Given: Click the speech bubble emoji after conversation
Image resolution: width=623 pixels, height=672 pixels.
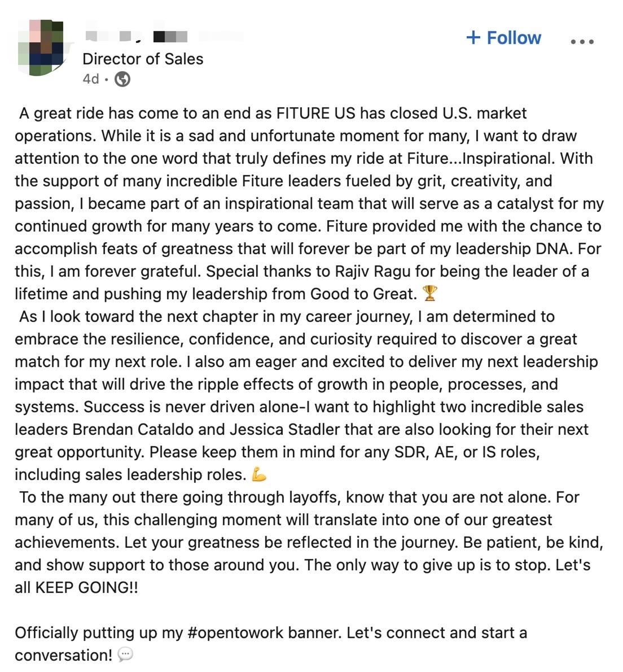Looking at the screenshot, I should click(x=126, y=656).
